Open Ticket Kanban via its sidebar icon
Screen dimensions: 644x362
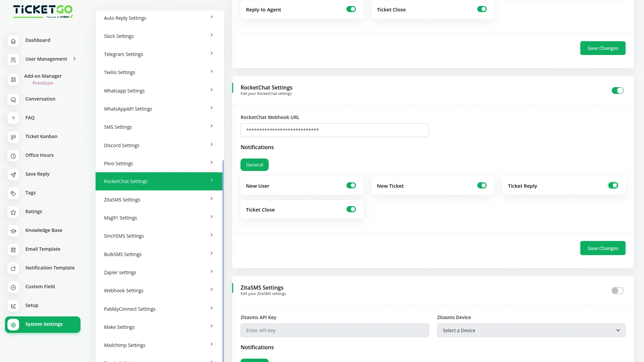(13, 137)
